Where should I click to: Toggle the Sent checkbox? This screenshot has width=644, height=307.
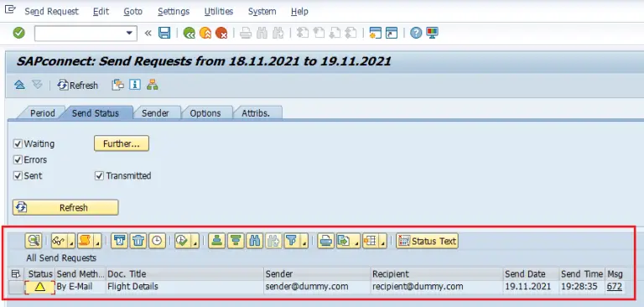click(x=18, y=176)
